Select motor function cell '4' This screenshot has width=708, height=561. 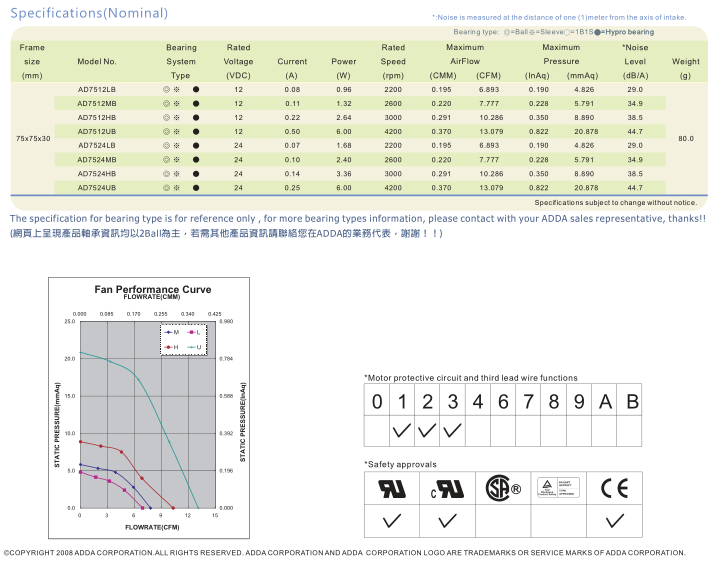478,401
